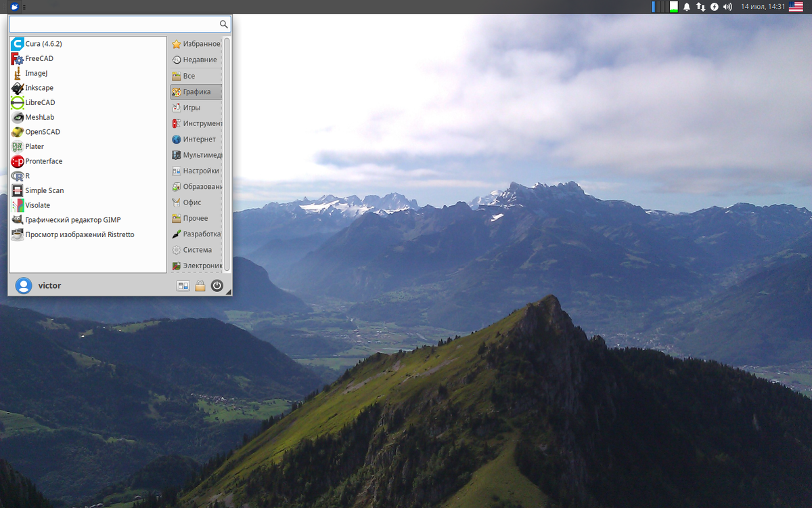This screenshot has width=812, height=508.
Task: Click the magnifier icon in search box
Action: [x=223, y=24]
